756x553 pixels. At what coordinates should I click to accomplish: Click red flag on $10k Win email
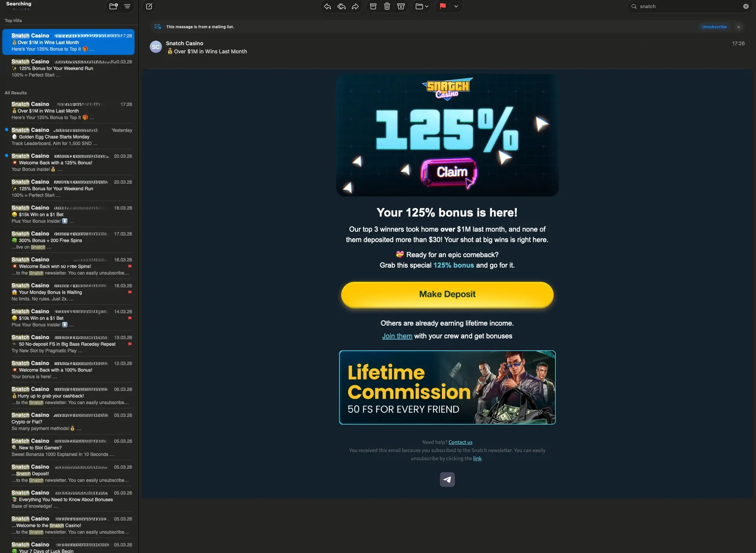tap(130, 318)
